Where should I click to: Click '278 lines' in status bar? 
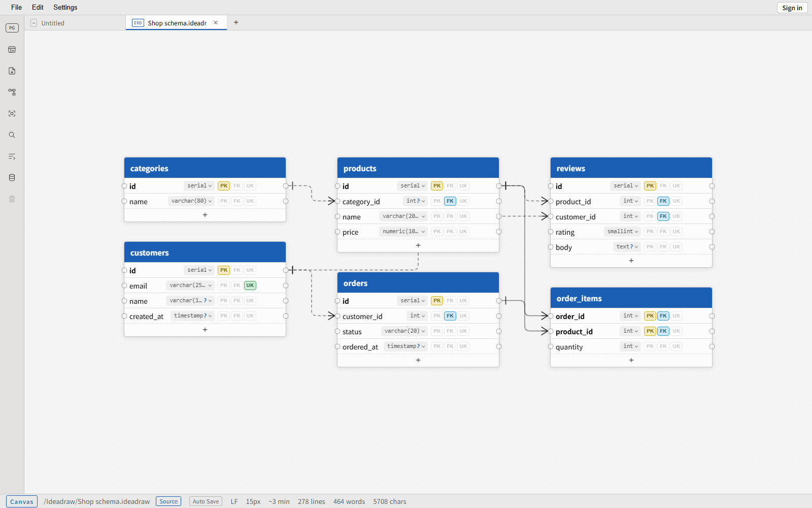(x=312, y=501)
